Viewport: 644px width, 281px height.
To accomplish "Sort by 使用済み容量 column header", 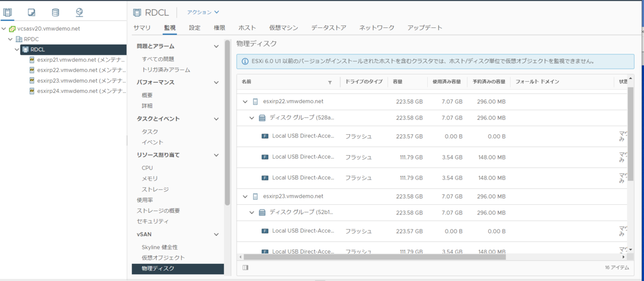I will (447, 82).
